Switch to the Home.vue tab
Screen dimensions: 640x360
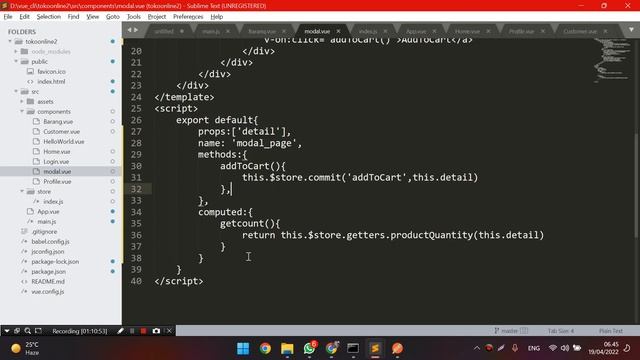467,31
